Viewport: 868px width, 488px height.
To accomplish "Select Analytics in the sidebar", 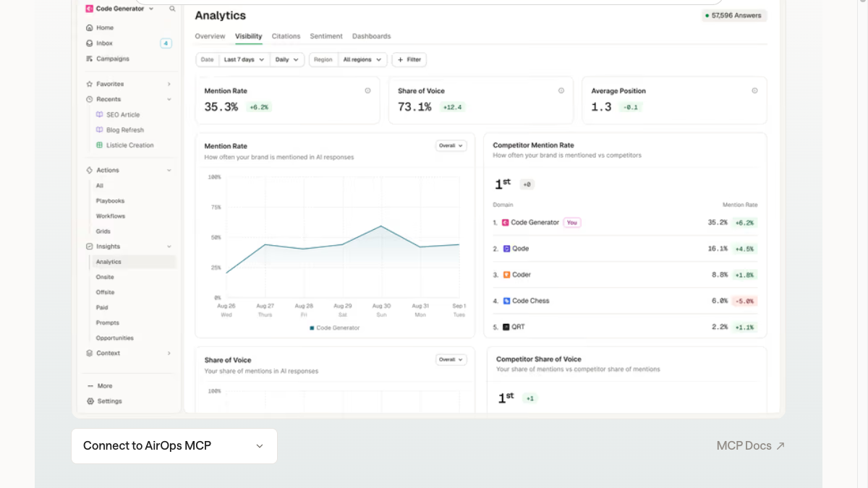I will coord(133,262).
